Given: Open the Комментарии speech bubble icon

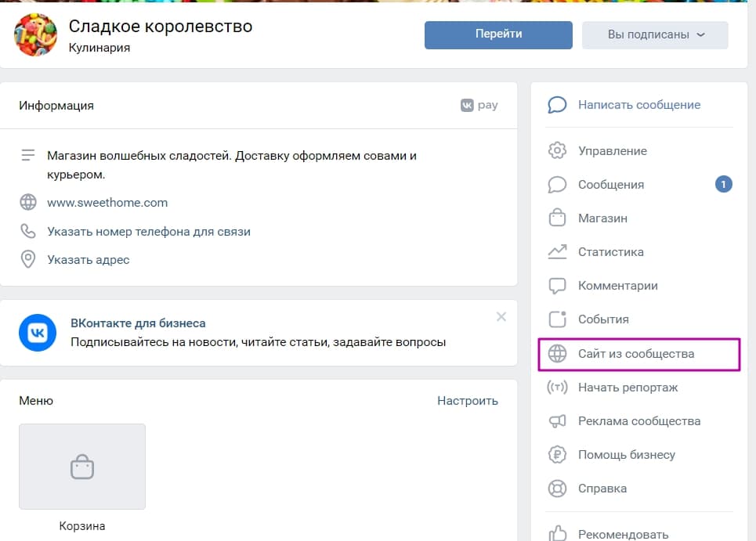Looking at the screenshot, I should 557,285.
